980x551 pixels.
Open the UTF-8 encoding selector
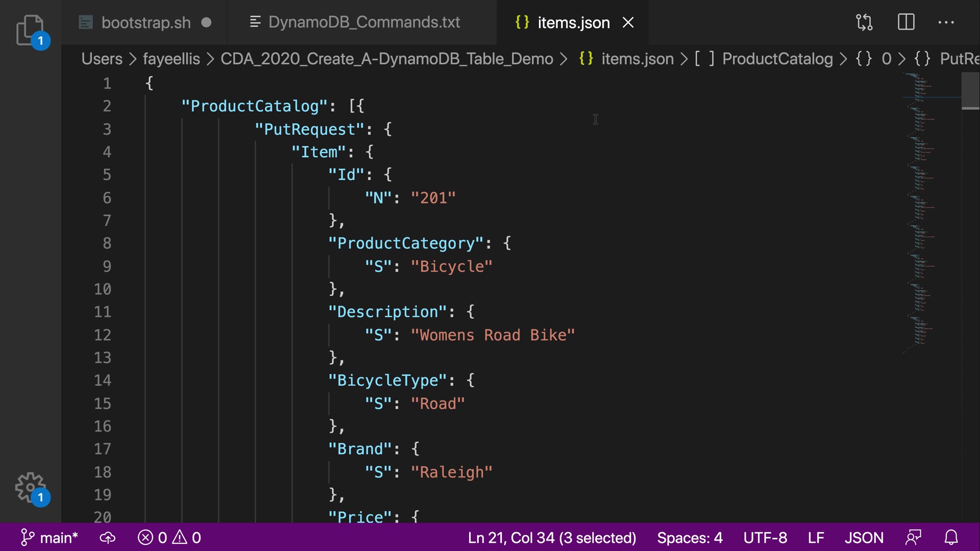click(x=765, y=538)
